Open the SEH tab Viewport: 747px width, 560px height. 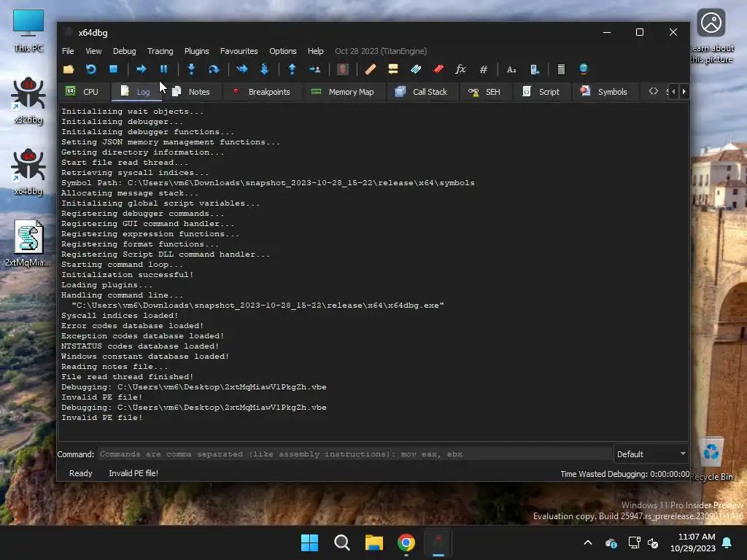[484, 92]
